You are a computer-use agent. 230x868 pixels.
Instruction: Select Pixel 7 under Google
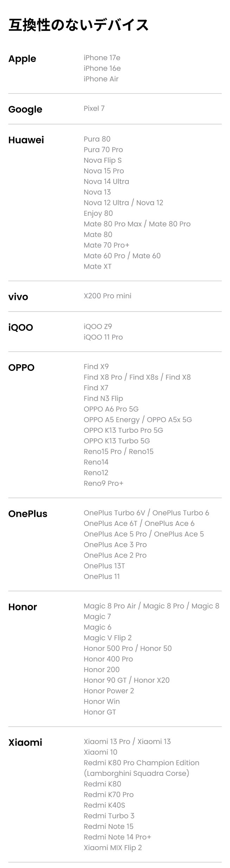tap(94, 108)
